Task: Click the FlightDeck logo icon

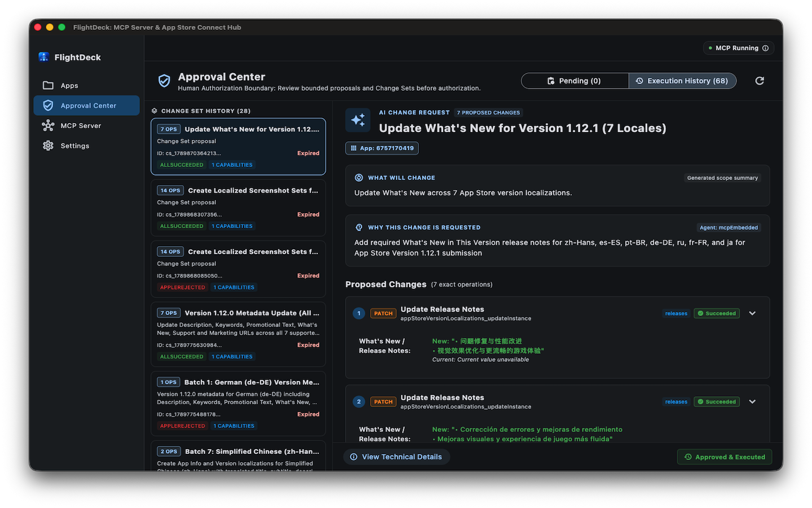Action: [x=43, y=57]
